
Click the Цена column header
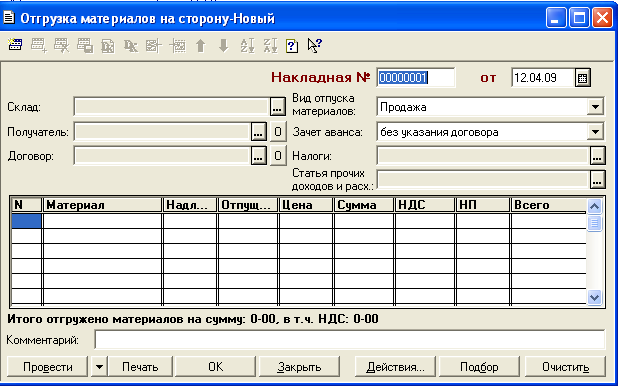pos(306,205)
